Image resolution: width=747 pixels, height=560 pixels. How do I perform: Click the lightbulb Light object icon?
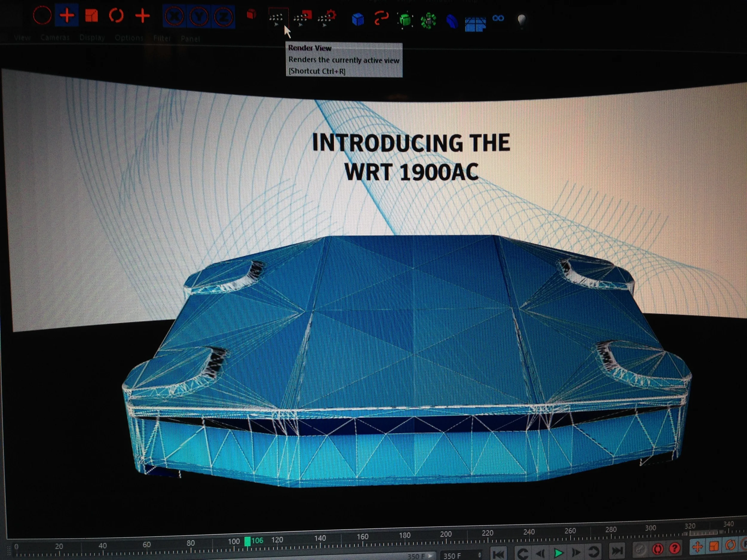[522, 20]
